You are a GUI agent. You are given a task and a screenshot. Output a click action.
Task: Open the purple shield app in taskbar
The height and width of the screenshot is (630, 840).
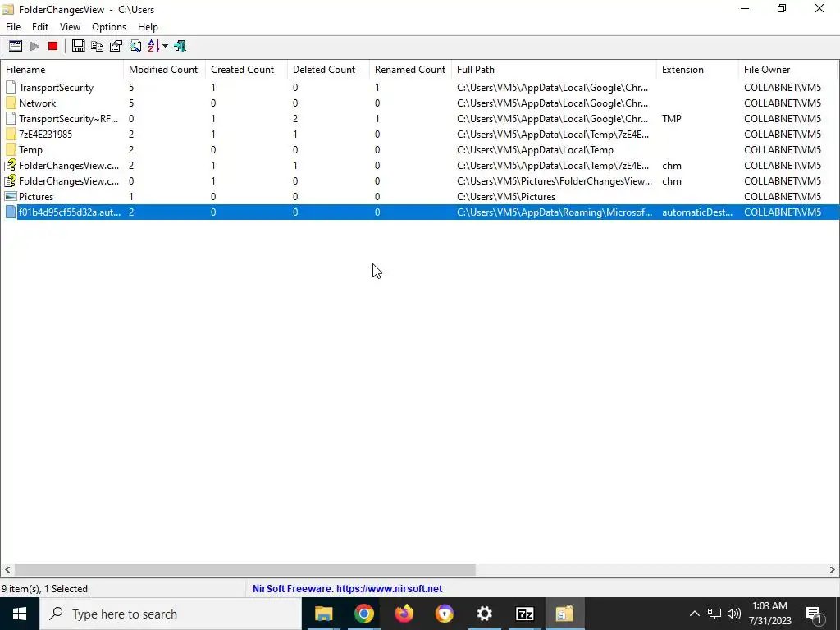[444, 614]
